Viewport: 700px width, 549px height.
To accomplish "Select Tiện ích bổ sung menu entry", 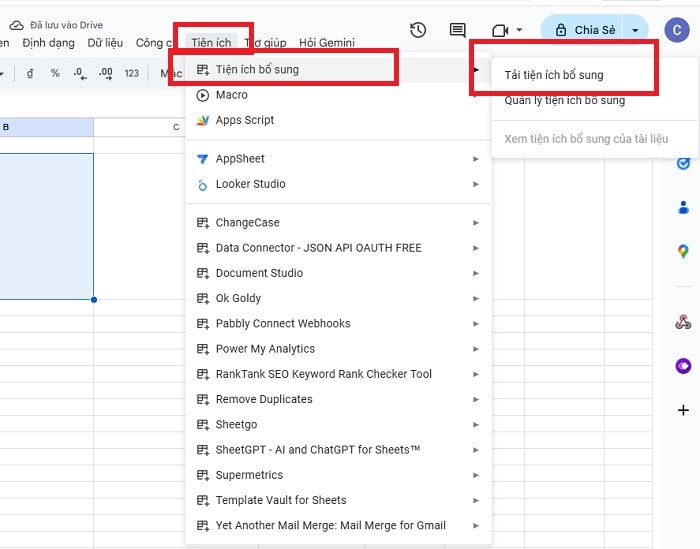I will tap(338, 70).
